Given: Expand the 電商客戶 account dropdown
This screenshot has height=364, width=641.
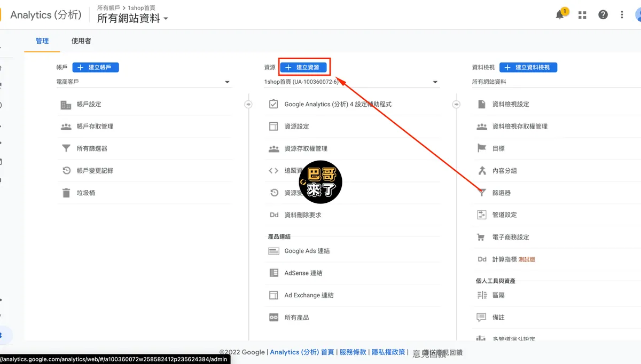Looking at the screenshot, I should click(x=144, y=82).
